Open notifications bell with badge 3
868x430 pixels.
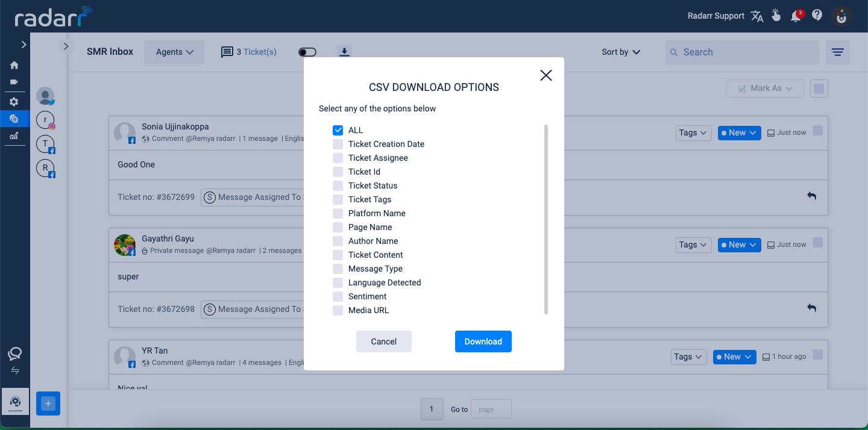pos(794,16)
